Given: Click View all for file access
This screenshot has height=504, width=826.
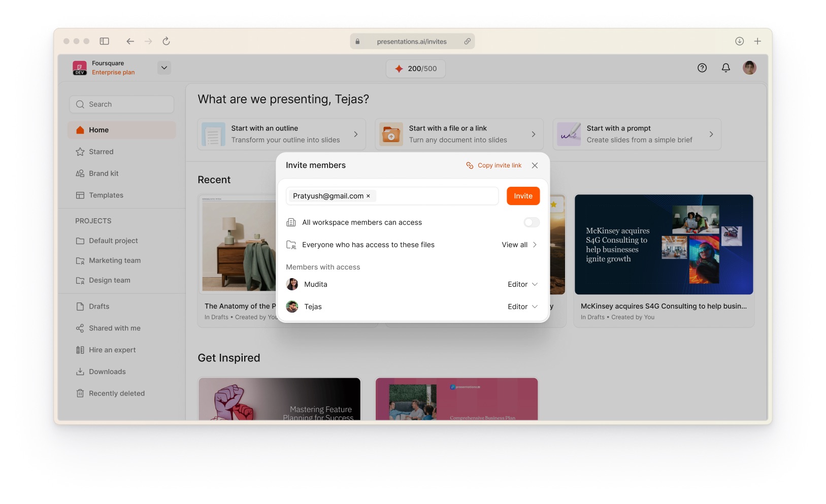Looking at the screenshot, I should [x=519, y=245].
